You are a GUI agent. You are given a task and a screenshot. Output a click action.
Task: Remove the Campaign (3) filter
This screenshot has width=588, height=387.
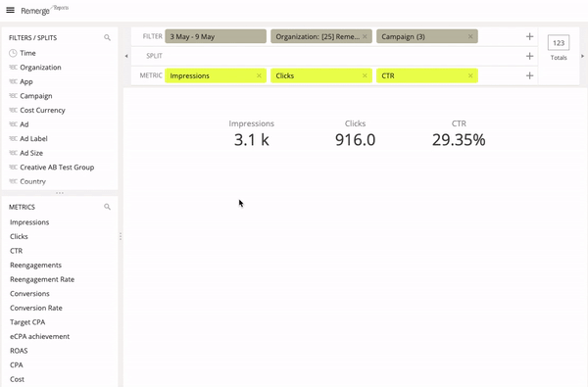click(470, 36)
